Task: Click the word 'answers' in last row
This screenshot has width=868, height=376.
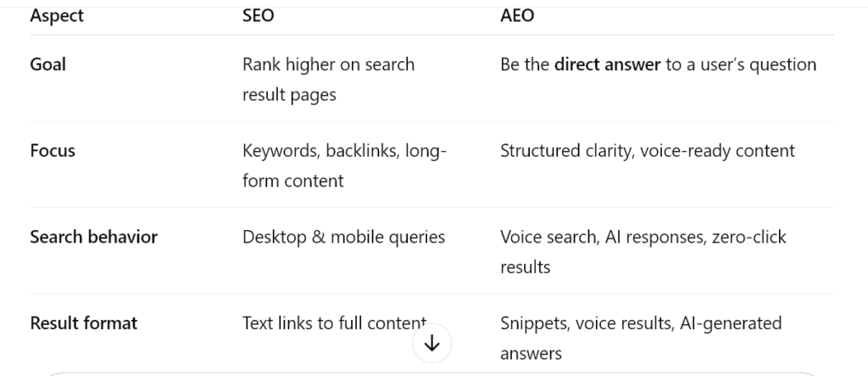Action: 531,354
